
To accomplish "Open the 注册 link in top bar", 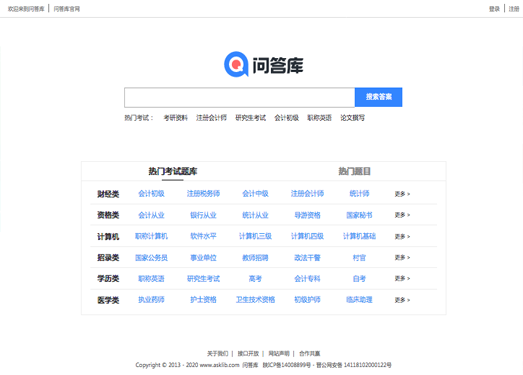I will [514, 9].
